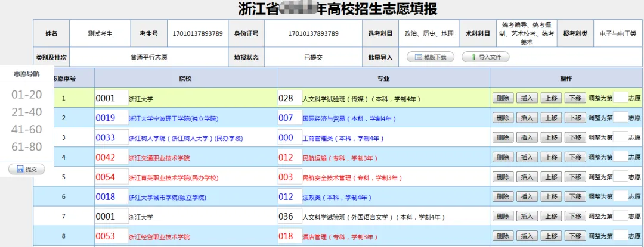Click the reorder number box in row 6

point(620,196)
